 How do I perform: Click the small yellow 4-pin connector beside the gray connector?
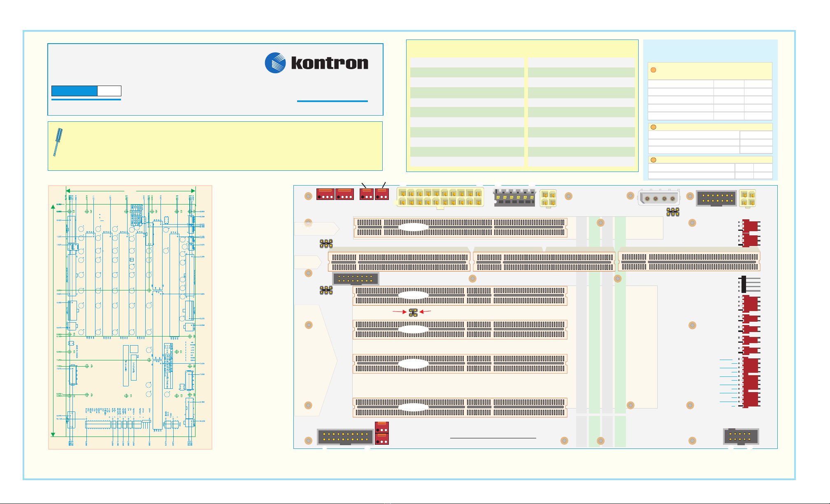pyautogui.click(x=548, y=198)
